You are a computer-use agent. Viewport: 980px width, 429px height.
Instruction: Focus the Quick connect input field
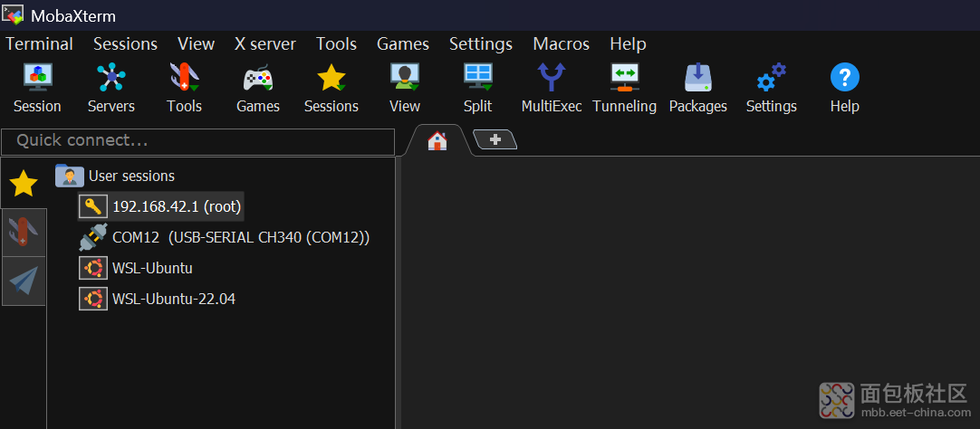(x=198, y=142)
